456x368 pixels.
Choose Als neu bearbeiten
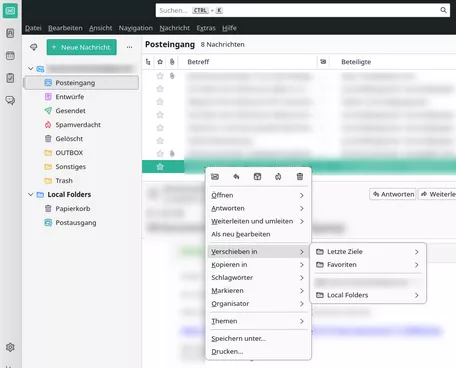click(x=258, y=234)
